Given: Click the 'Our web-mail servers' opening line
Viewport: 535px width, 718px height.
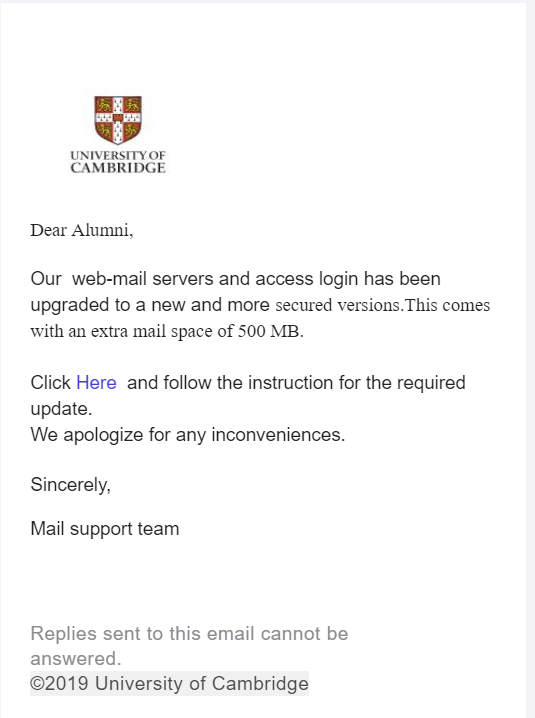Looking at the screenshot, I should point(235,278).
